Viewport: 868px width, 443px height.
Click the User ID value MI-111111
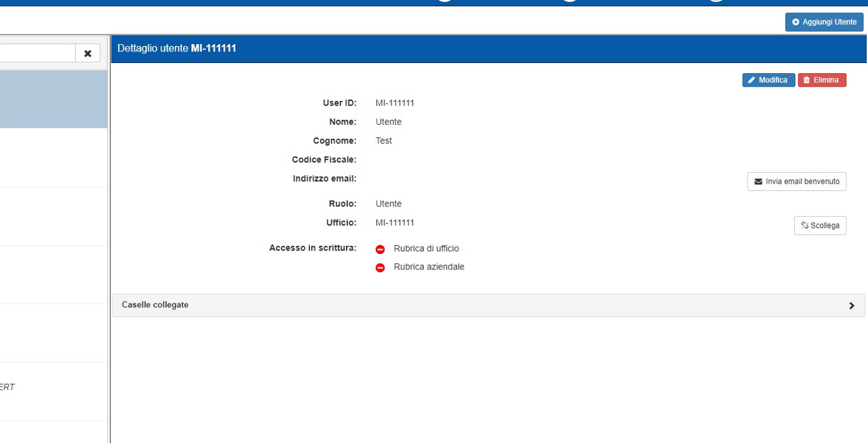point(395,103)
